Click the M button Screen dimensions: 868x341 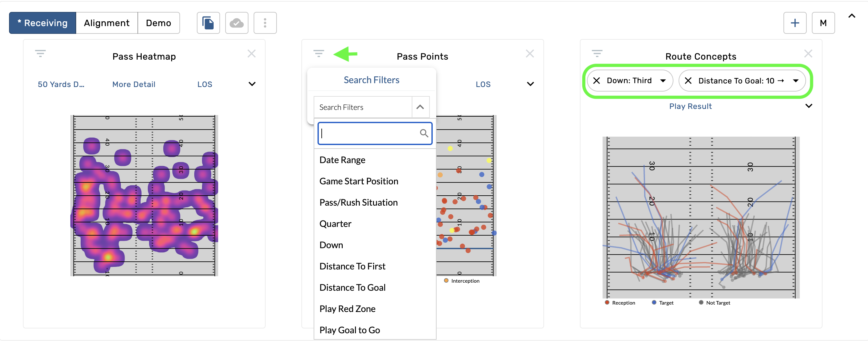click(x=823, y=23)
